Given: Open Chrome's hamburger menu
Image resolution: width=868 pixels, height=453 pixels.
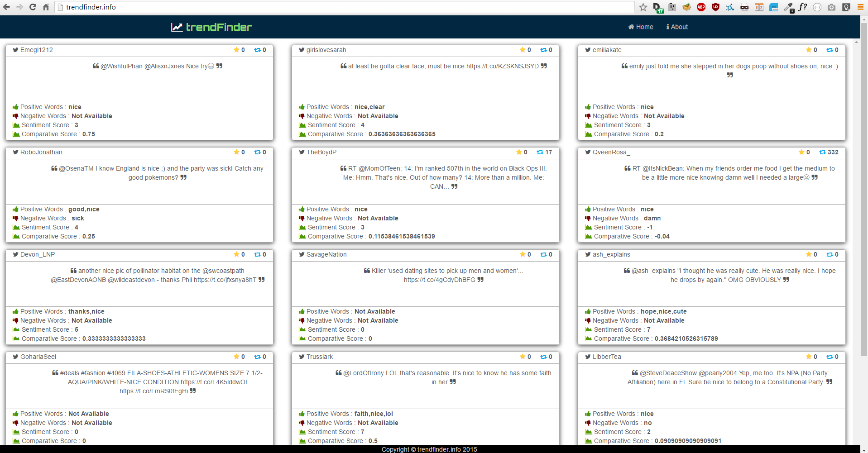Looking at the screenshot, I should [x=860, y=7].
